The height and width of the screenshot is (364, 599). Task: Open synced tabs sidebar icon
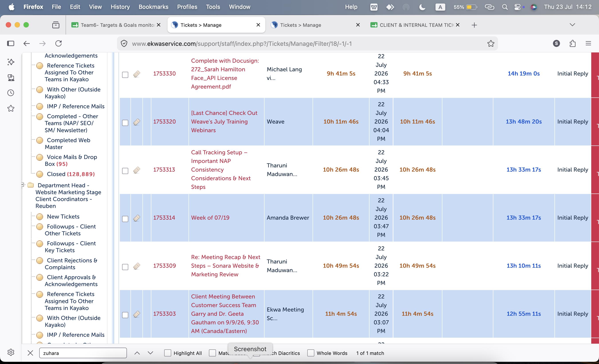click(11, 77)
